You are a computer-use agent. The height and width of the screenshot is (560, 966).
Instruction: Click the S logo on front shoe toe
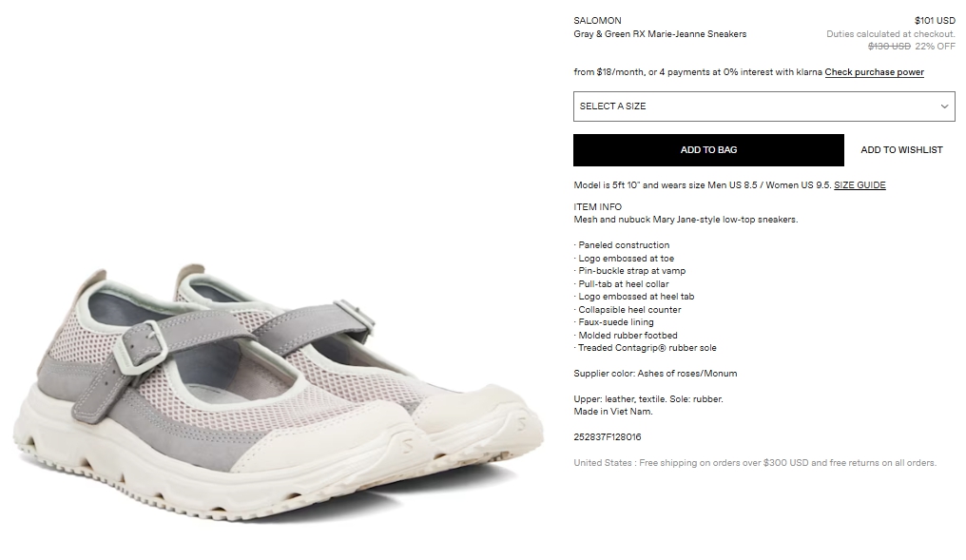click(x=407, y=445)
